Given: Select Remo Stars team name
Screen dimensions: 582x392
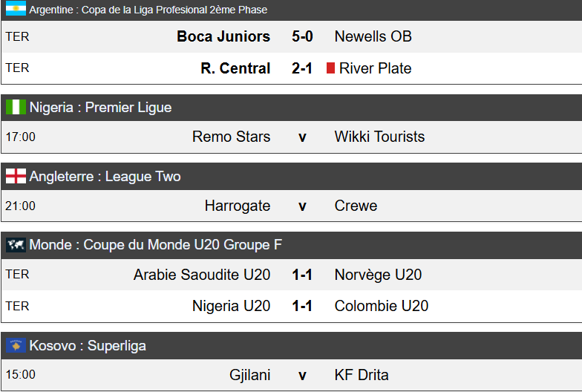Looking at the screenshot, I should (231, 137).
